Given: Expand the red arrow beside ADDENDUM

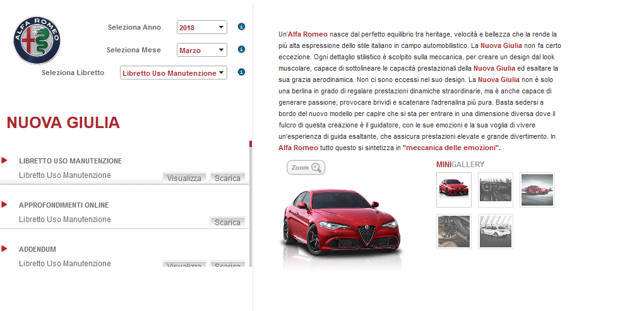Looking at the screenshot, I should click(x=4, y=249).
